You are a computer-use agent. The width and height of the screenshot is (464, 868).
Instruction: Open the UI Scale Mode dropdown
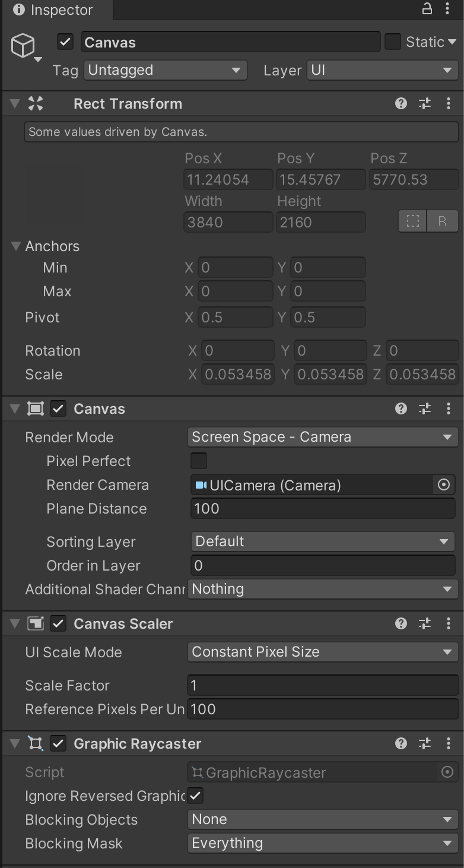323,652
